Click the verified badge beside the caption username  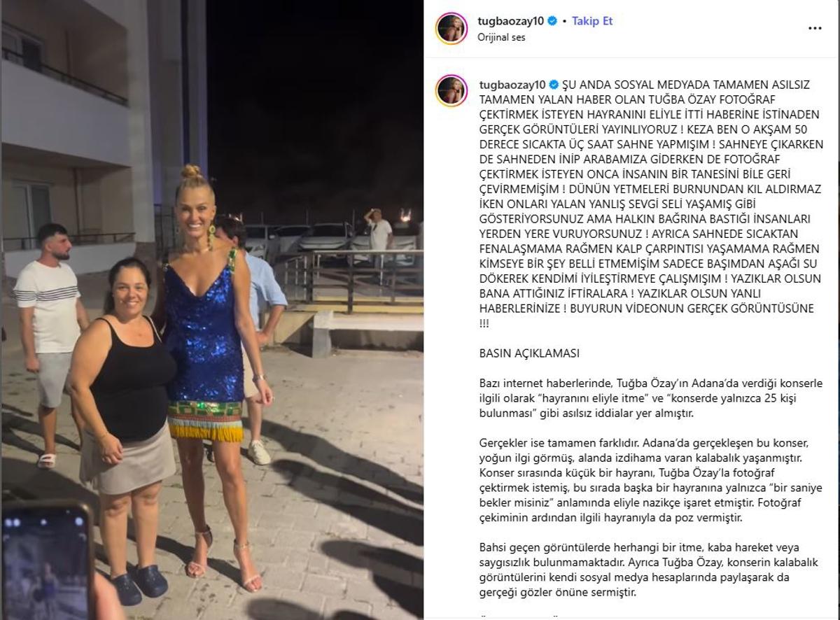click(554, 84)
